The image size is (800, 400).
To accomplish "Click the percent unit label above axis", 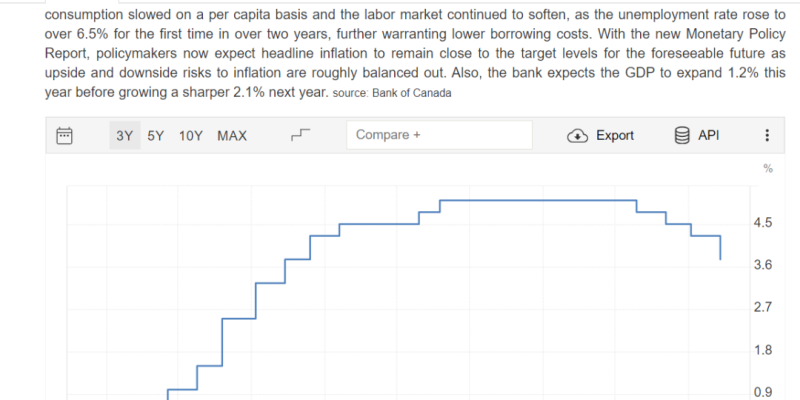I will 768,168.
